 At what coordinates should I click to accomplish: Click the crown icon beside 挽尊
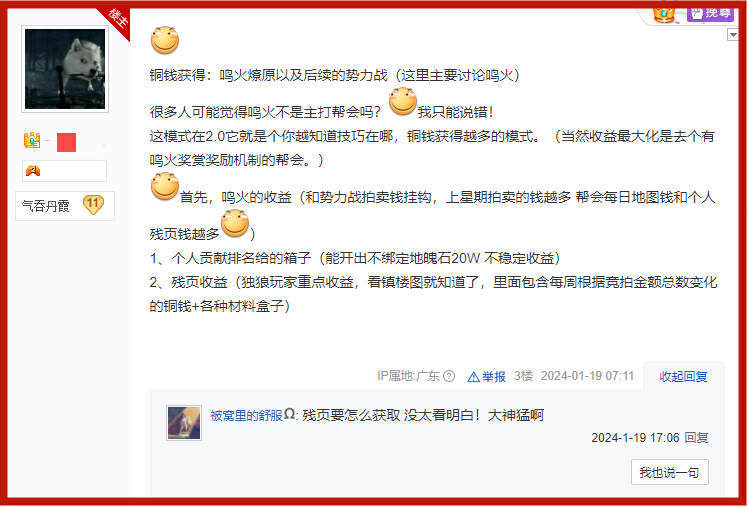pos(664,15)
